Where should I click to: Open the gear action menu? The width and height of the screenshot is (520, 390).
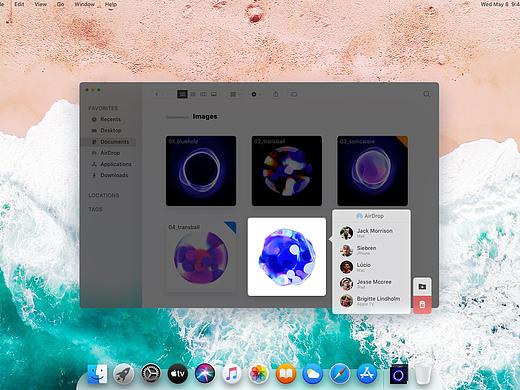255,94
